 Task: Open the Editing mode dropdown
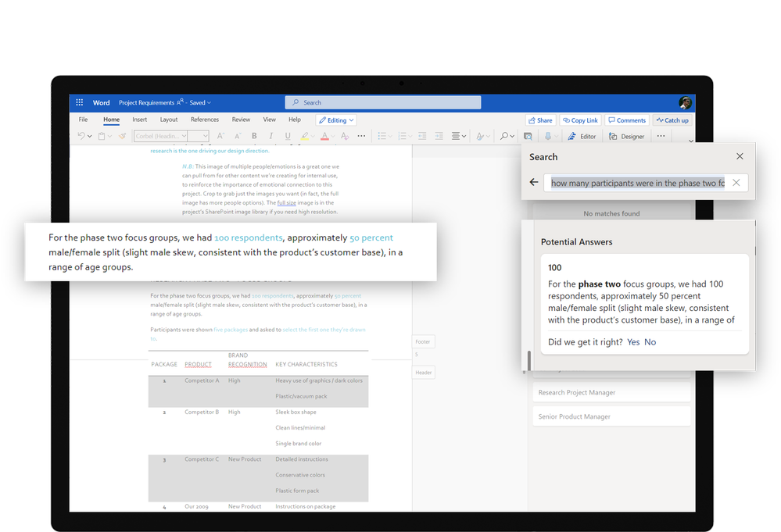pos(336,120)
